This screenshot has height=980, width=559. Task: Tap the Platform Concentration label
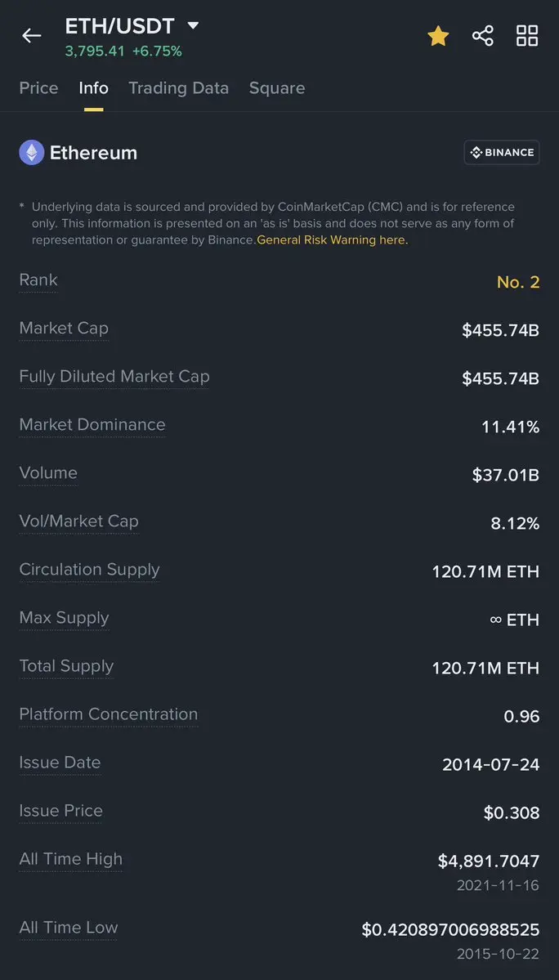[x=109, y=714]
